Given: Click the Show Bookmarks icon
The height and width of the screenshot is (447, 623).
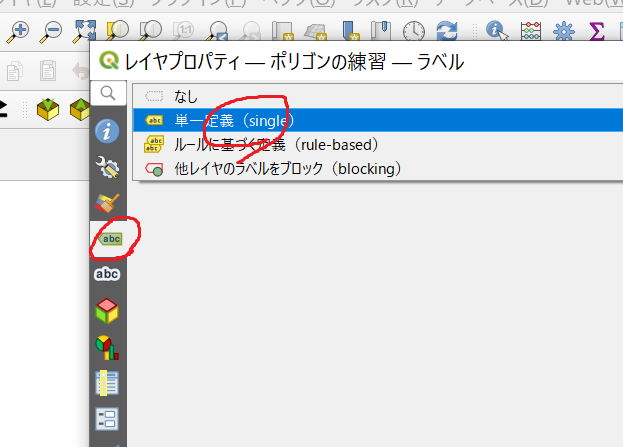Looking at the screenshot, I should [381, 31].
